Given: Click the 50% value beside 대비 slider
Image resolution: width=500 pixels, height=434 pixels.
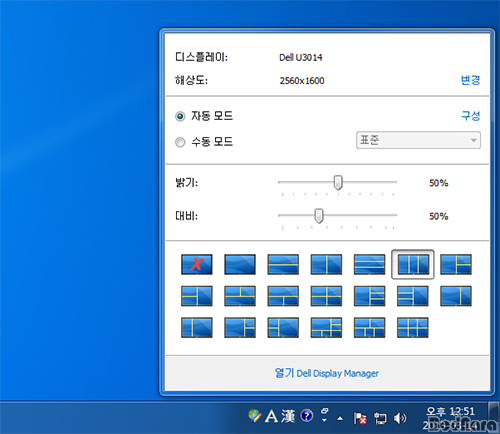Looking at the screenshot, I should pos(439,216).
